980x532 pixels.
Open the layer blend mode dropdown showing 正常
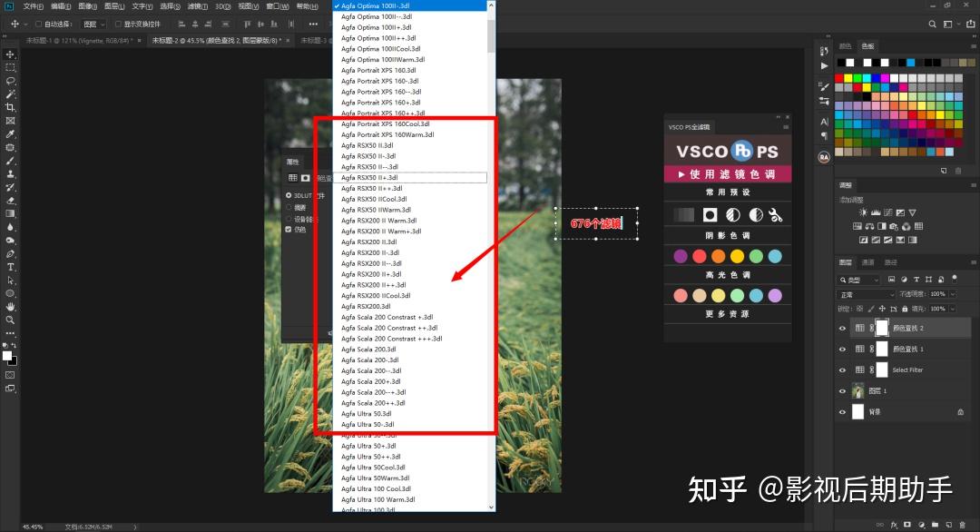[863, 294]
